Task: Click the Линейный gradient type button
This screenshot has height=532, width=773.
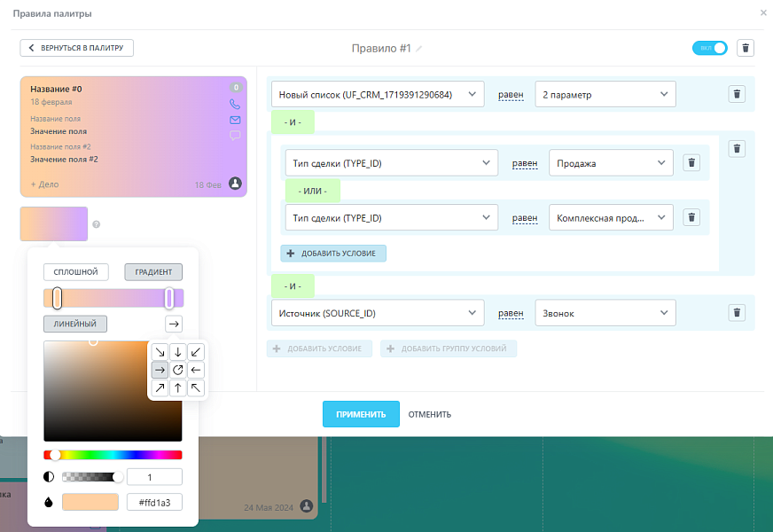Action: (x=75, y=324)
